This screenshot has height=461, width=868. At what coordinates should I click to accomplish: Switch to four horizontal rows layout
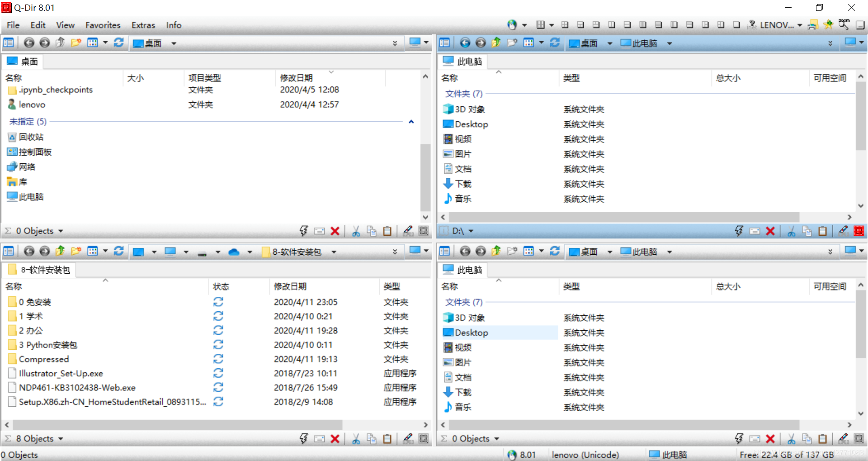659,25
